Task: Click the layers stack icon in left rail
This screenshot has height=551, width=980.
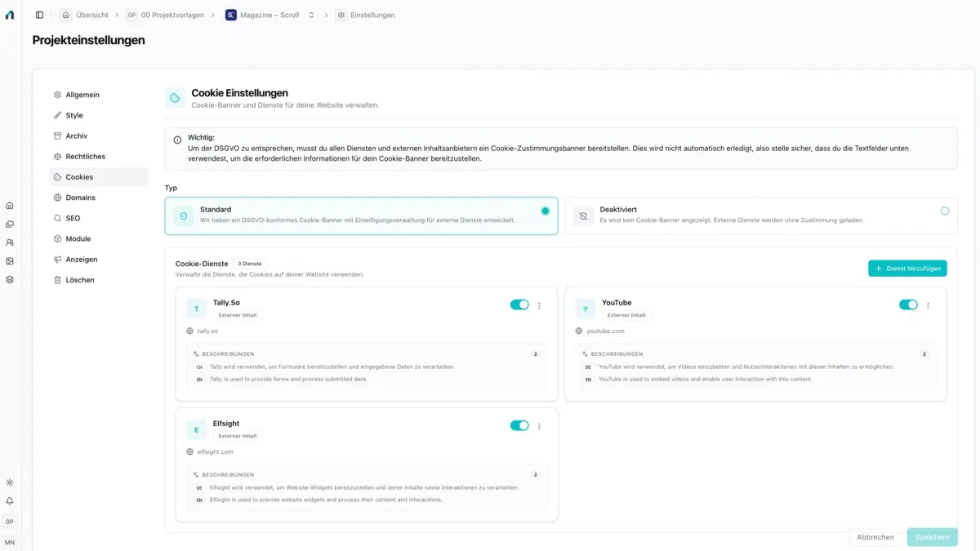Action: 10,280
